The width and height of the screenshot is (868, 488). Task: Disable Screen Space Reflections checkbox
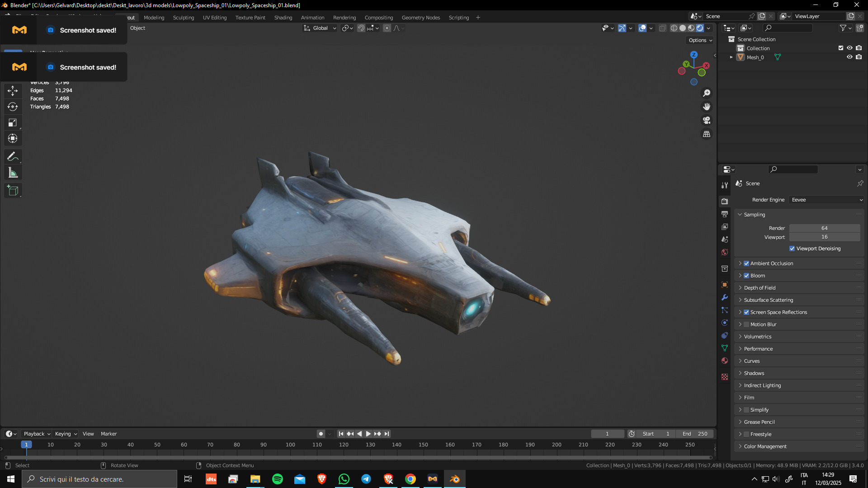(x=746, y=312)
